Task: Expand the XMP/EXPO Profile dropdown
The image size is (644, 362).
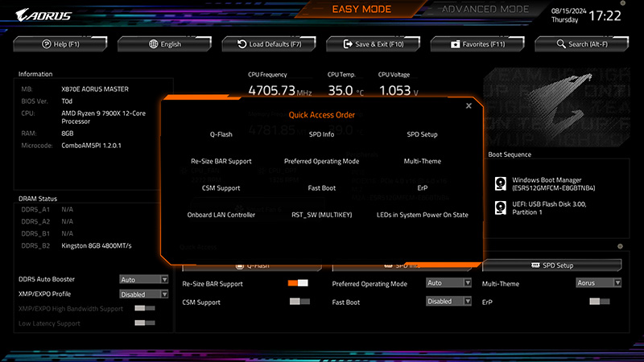Action: 143,294
